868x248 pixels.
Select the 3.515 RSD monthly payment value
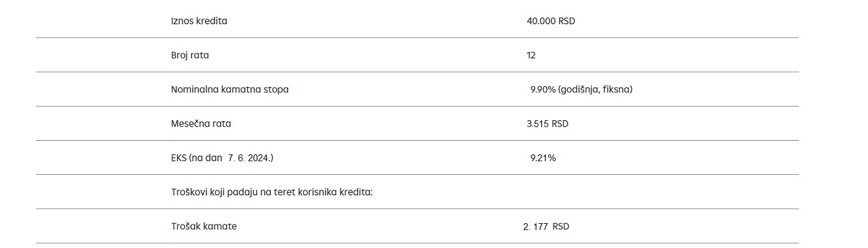[x=547, y=123]
